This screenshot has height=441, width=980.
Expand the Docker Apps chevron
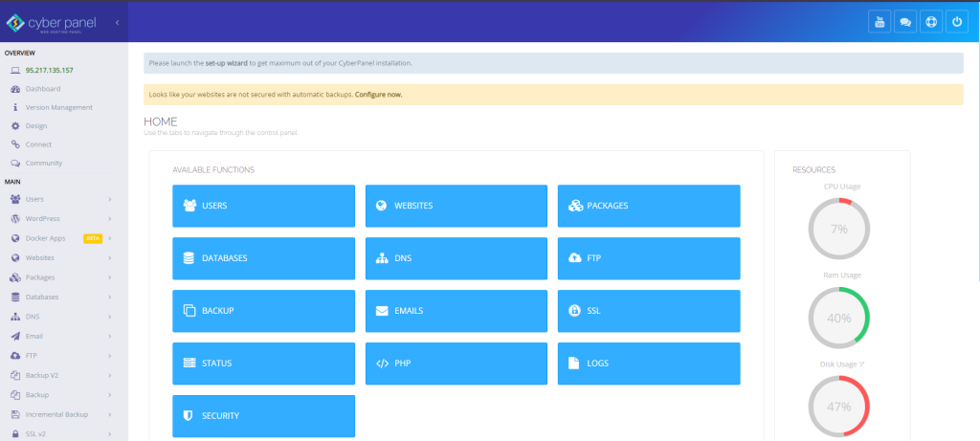coord(109,238)
